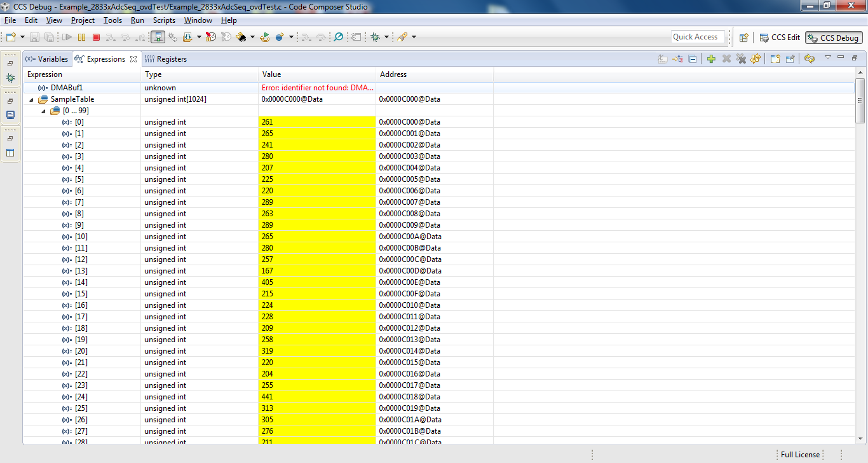Open the dropdown beside chip Reset icon
This screenshot has width=868, height=463.
coord(252,38)
